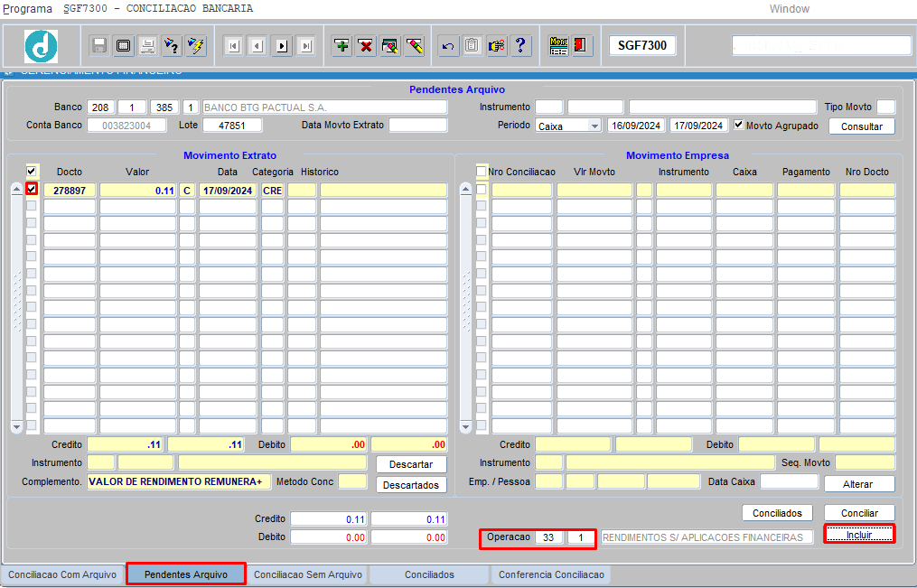Click the pointing hand list-of-values icon
The height and width of the screenshot is (588, 917).
497,45
